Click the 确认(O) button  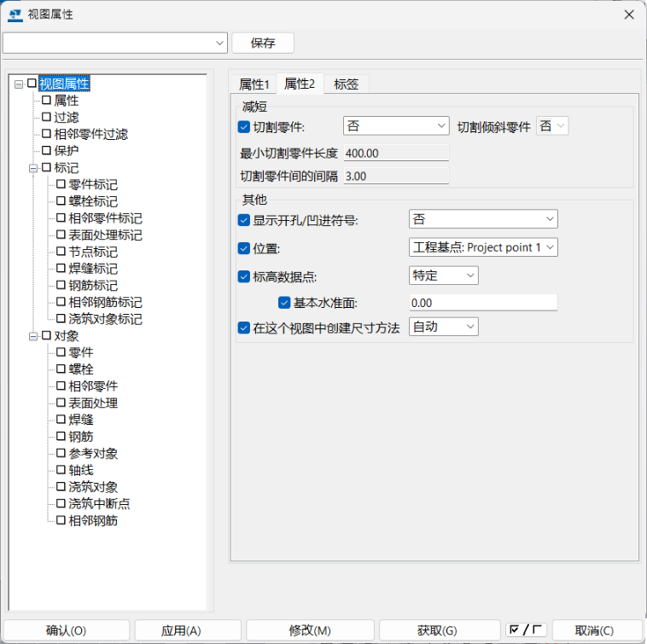tap(66, 630)
